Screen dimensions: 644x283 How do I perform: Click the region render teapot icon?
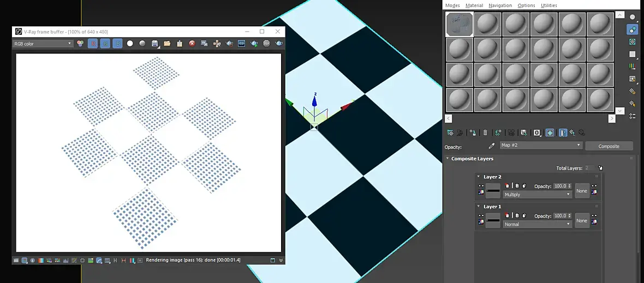229,43
